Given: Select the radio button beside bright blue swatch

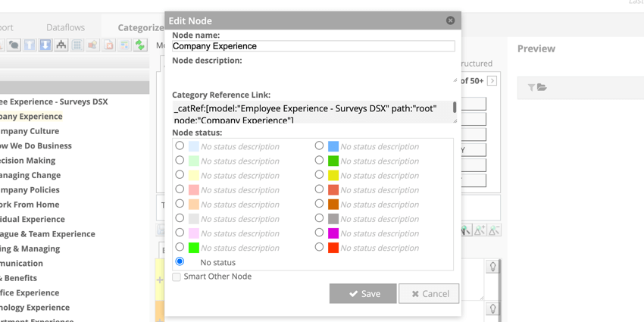Looking at the screenshot, I should pyautogui.click(x=319, y=145).
